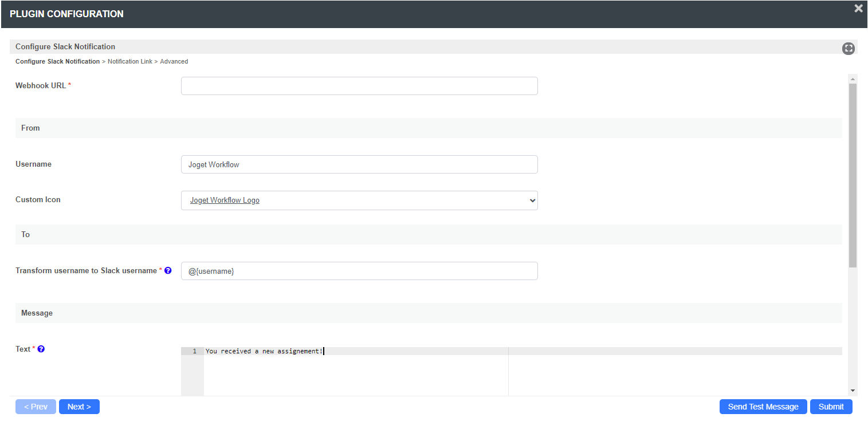Go to the Notification Link step
This screenshot has height=441, width=868.
tap(130, 61)
